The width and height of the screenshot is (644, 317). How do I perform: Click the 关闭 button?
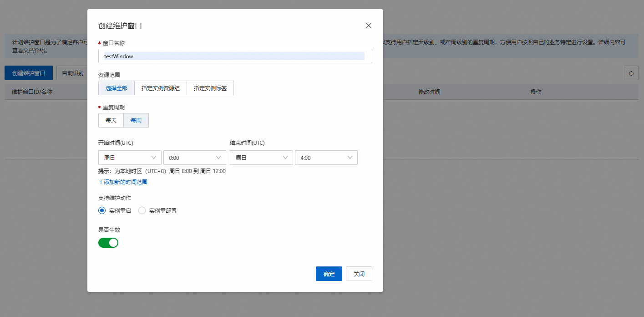coord(359,274)
